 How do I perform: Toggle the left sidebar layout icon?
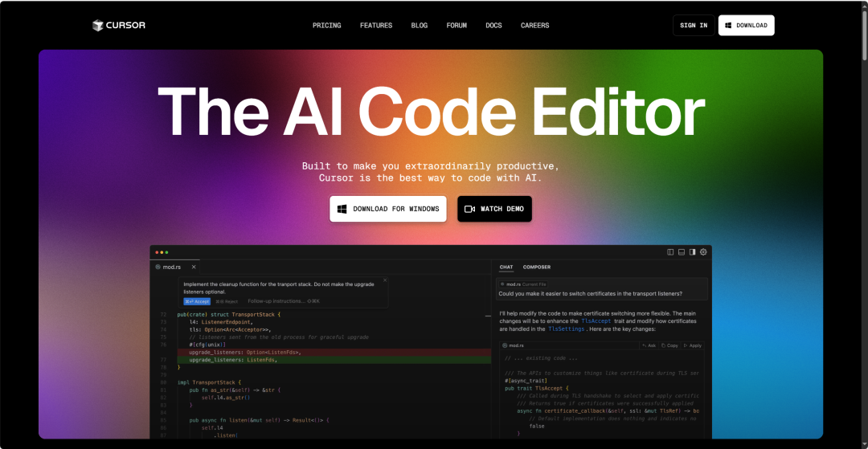tap(670, 252)
